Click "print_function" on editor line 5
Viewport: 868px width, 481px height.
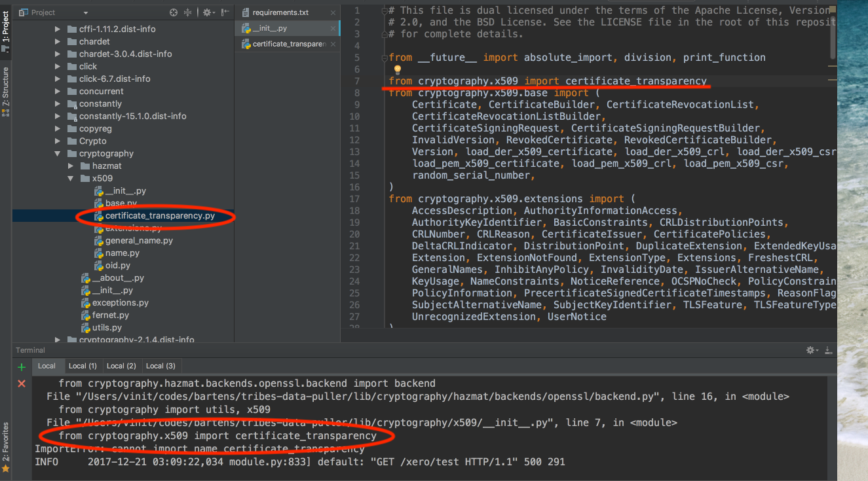click(725, 58)
